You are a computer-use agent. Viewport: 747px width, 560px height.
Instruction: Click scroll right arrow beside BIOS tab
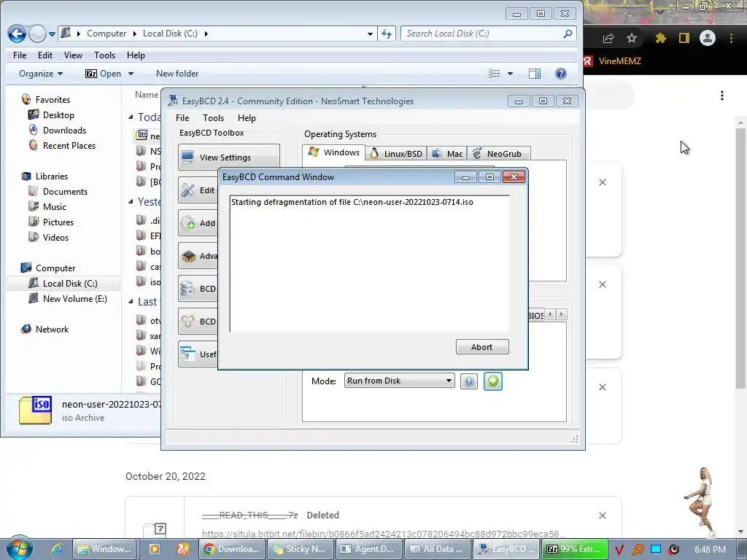point(562,314)
